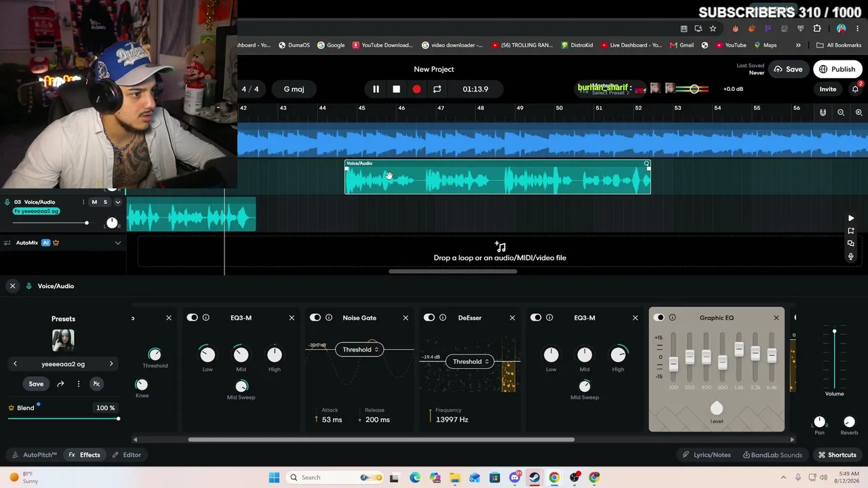
Task: Click the Publish button
Action: (x=837, y=69)
